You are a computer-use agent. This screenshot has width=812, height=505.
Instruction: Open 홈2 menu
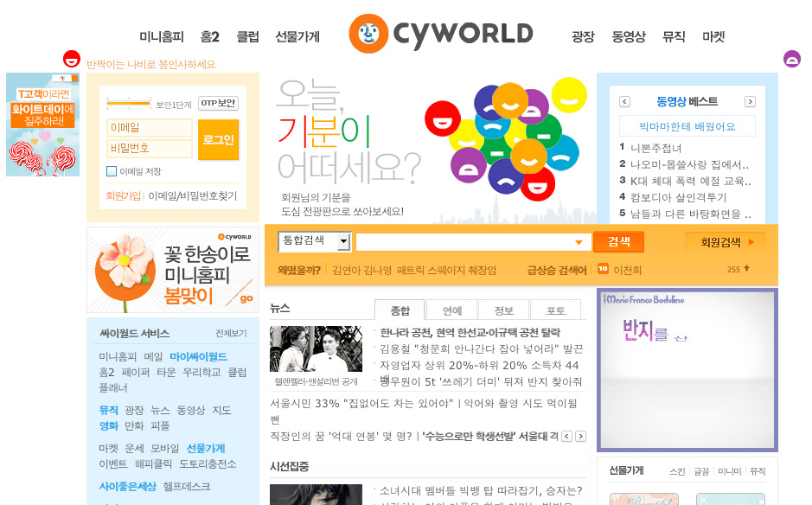[210, 37]
